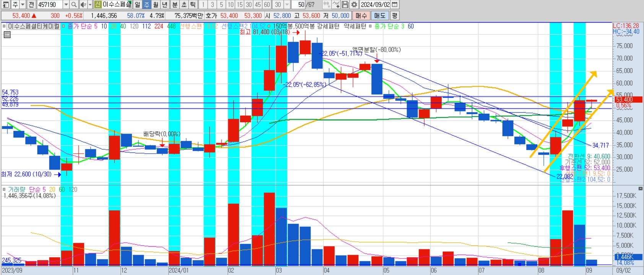
Task: Toggle the 이수스페셜티케미컬 price series checkbox
Action: 4,26
